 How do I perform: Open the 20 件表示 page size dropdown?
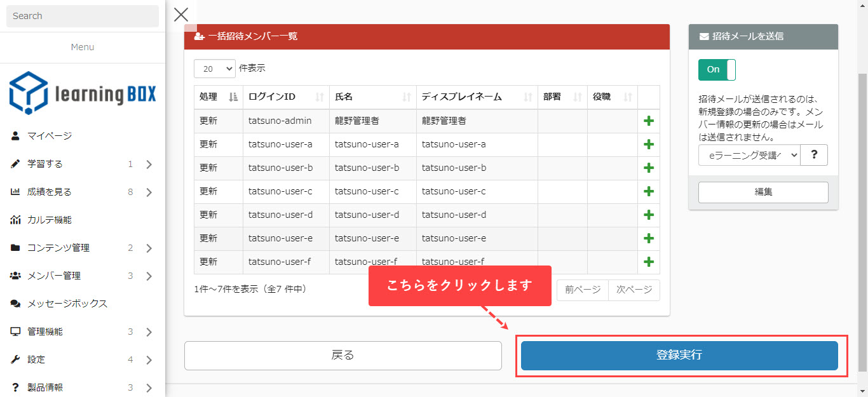click(214, 69)
